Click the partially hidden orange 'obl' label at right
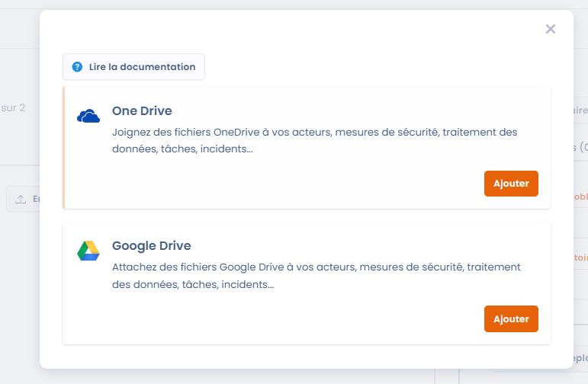The width and height of the screenshot is (588, 384). (580, 196)
